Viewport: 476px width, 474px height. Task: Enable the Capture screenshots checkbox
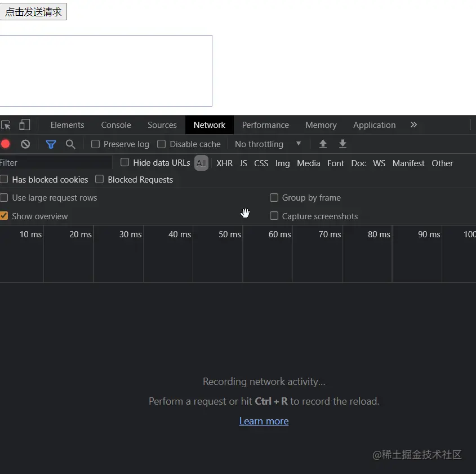click(274, 216)
